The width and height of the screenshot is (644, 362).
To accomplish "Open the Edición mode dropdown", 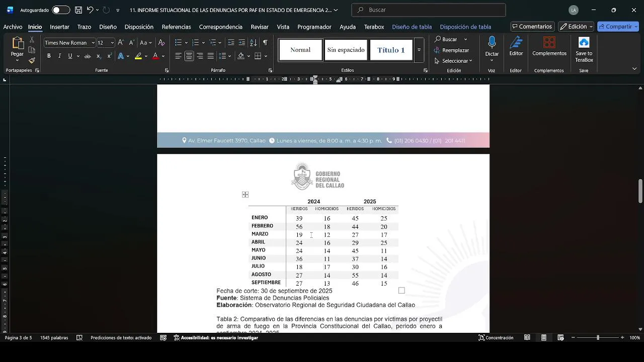I will (x=576, y=27).
